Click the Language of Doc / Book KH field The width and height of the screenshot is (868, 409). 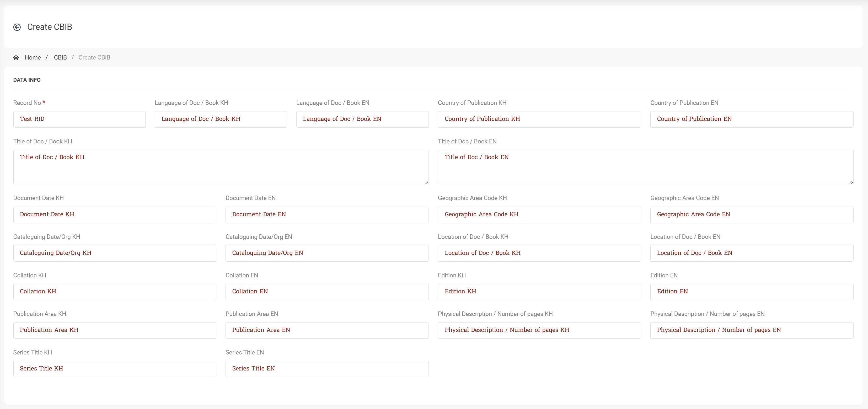point(221,119)
